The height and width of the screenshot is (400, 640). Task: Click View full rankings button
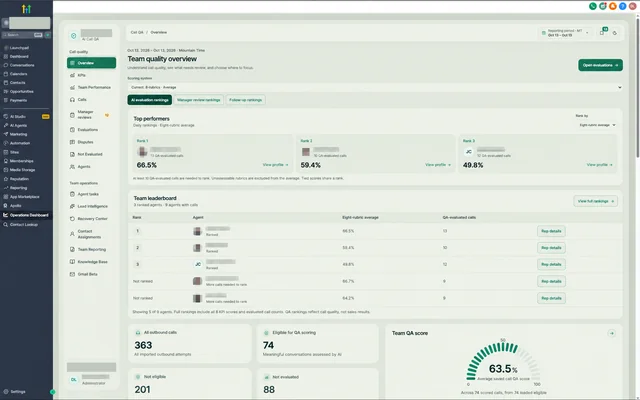pos(596,201)
